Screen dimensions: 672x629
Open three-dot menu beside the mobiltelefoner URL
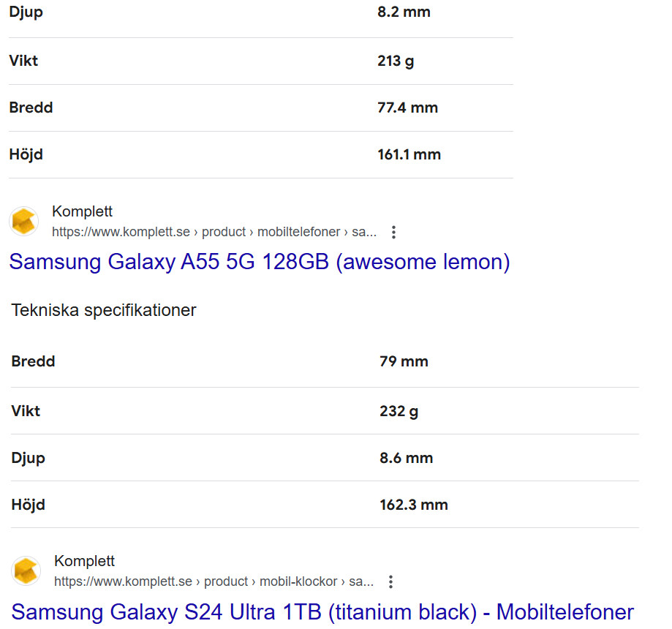pos(393,233)
